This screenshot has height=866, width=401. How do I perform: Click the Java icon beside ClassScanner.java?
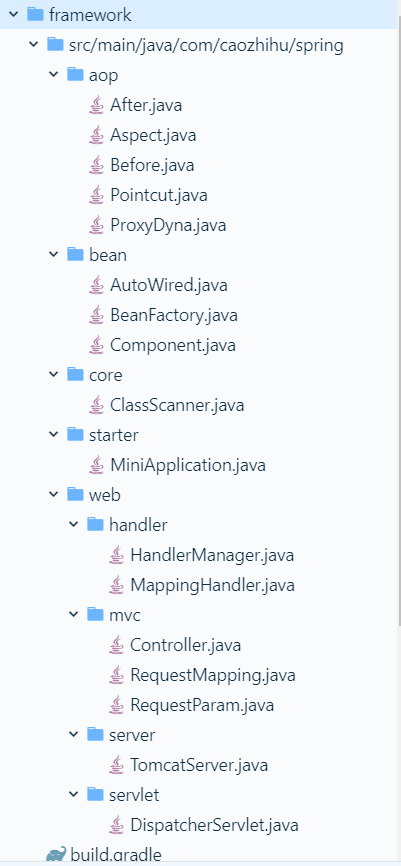[x=97, y=405]
